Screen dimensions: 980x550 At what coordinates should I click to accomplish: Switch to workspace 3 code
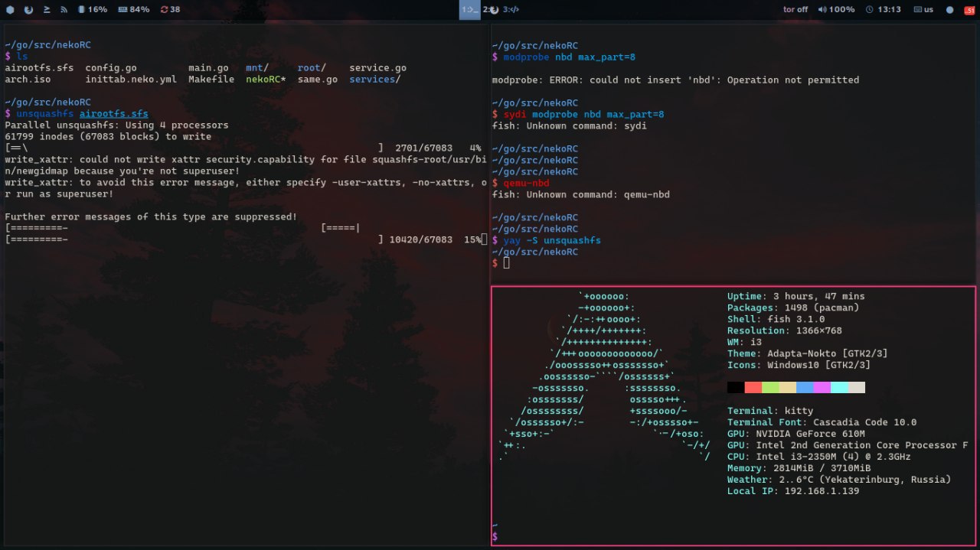pos(511,10)
